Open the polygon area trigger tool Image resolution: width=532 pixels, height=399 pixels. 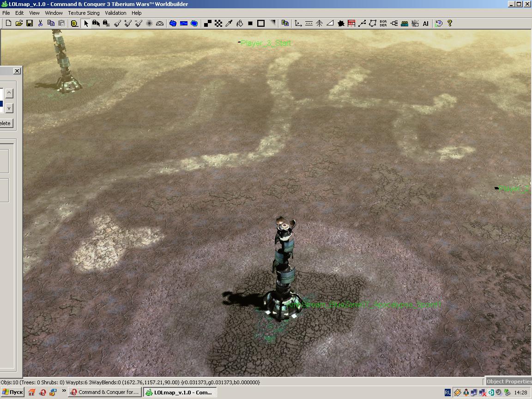373,24
